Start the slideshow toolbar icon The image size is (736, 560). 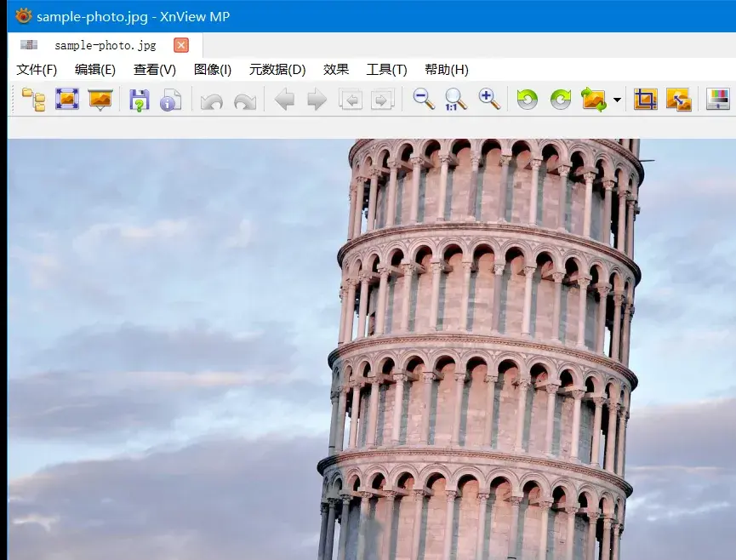[x=100, y=100]
